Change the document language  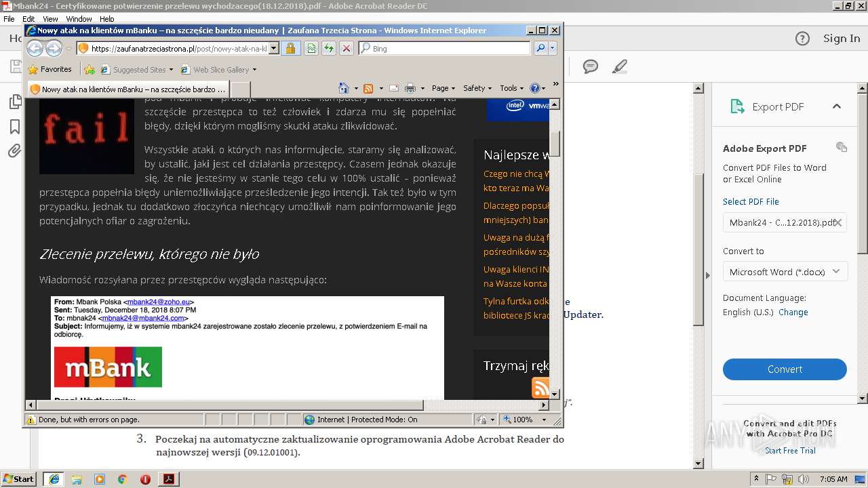pyautogui.click(x=793, y=312)
